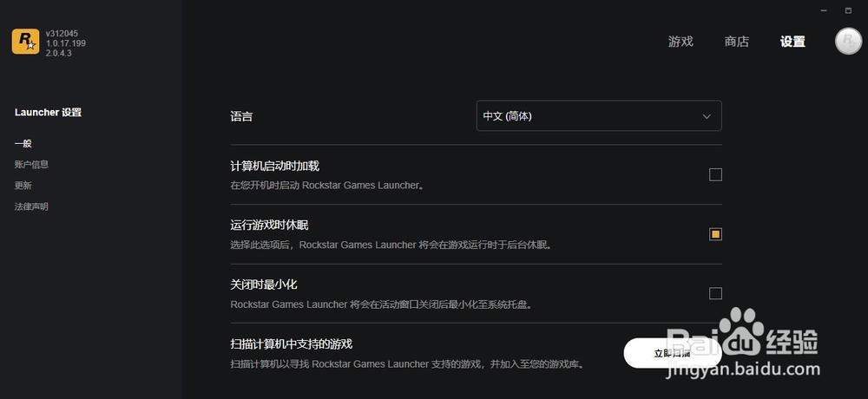Click the Rockstar Games logo icon
The width and height of the screenshot is (868, 399).
click(x=25, y=42)
